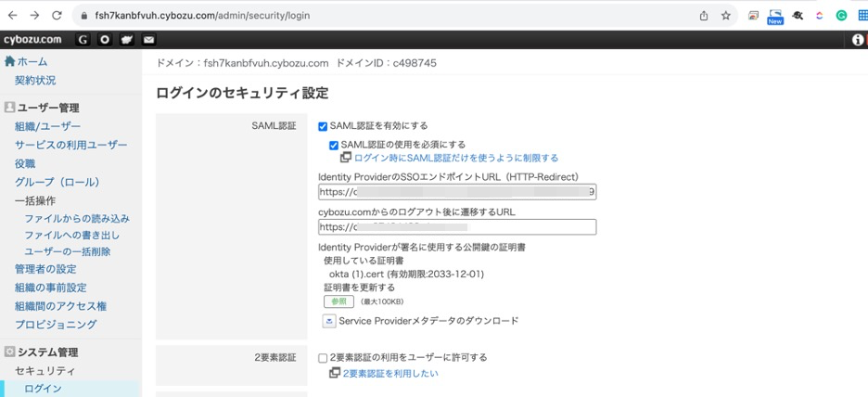Enable "2要素認証の利用をユーザーに許可する" checkbox
The image size is (868, 397).
click(x=323, y=358)
